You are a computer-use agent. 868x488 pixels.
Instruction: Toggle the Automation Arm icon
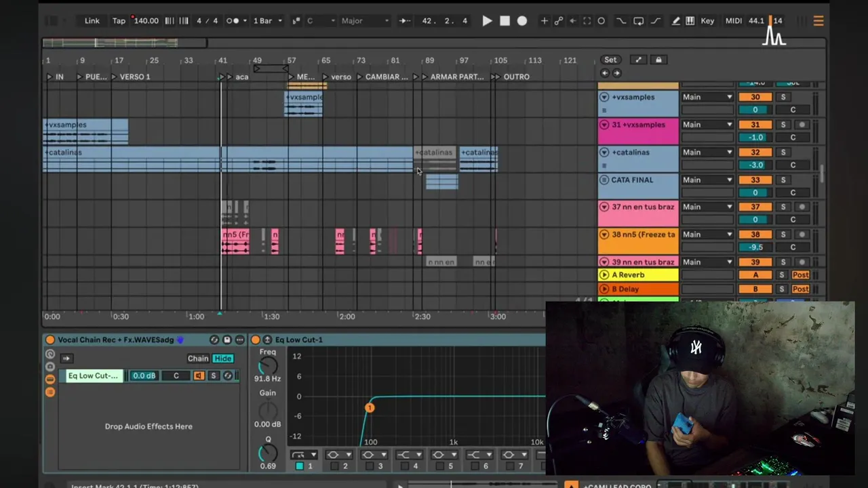tap(558, 21)
